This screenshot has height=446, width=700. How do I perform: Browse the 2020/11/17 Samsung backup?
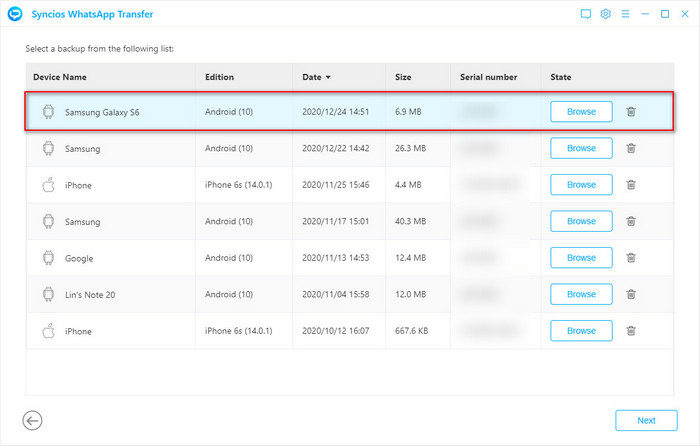[581, 221]
